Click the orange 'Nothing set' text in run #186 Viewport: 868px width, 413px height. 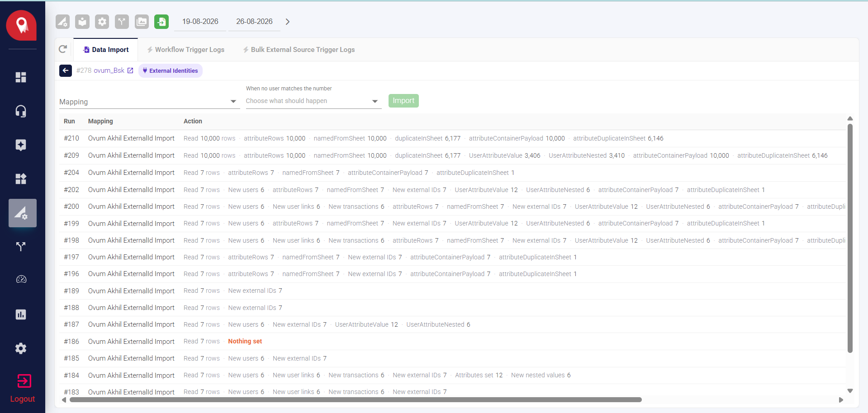point(245,341)
